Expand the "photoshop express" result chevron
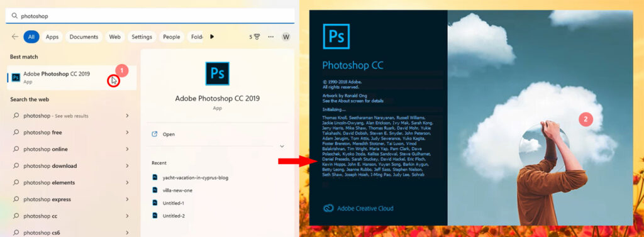The image size is (644, 237). pos(127,199)
